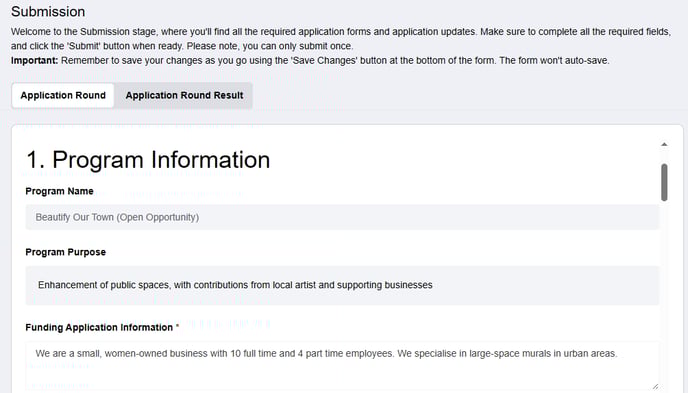
Task: Click the 'Program Purpose' label
Action: 65,252
